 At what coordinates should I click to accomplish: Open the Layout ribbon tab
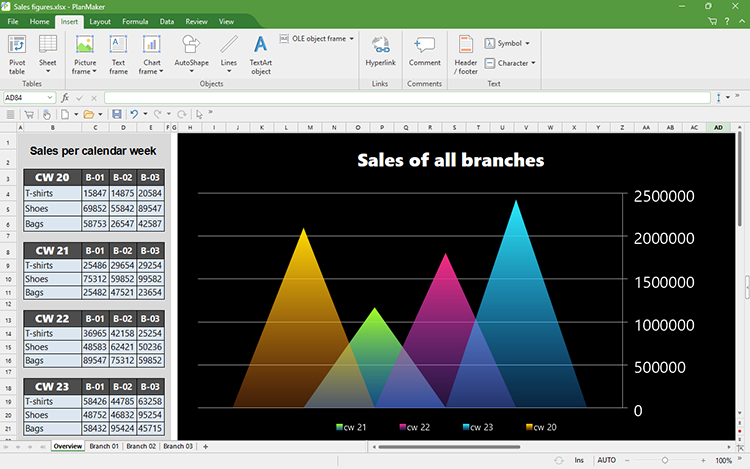[x=100, y=21]
